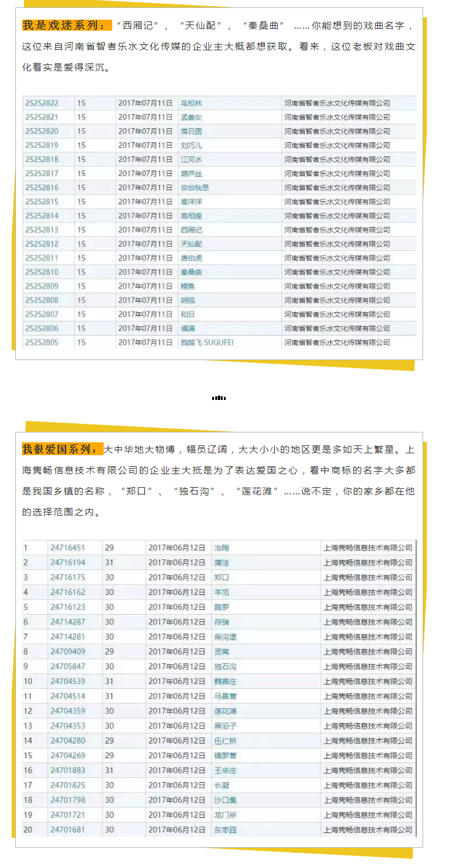Select trademark name 龙门所
The width and height of the screenshot is (452, 868).
tap(224, 815)
